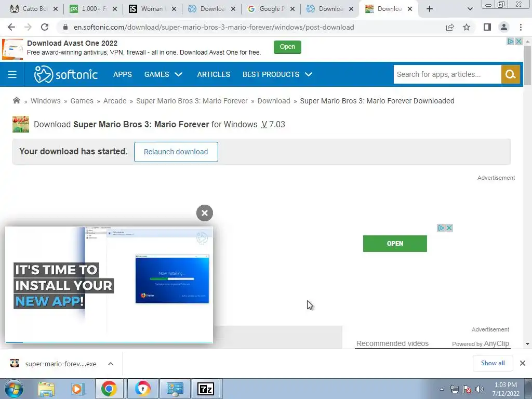
Task: Click the install app video player
Action: [x=109, y=284]
